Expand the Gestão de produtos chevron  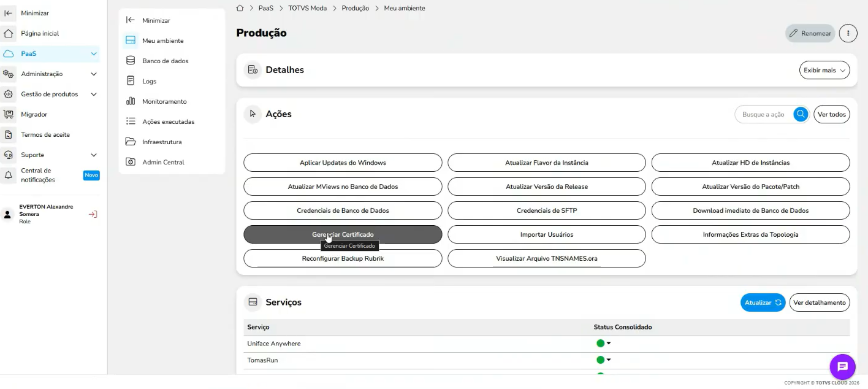(94, 94)
